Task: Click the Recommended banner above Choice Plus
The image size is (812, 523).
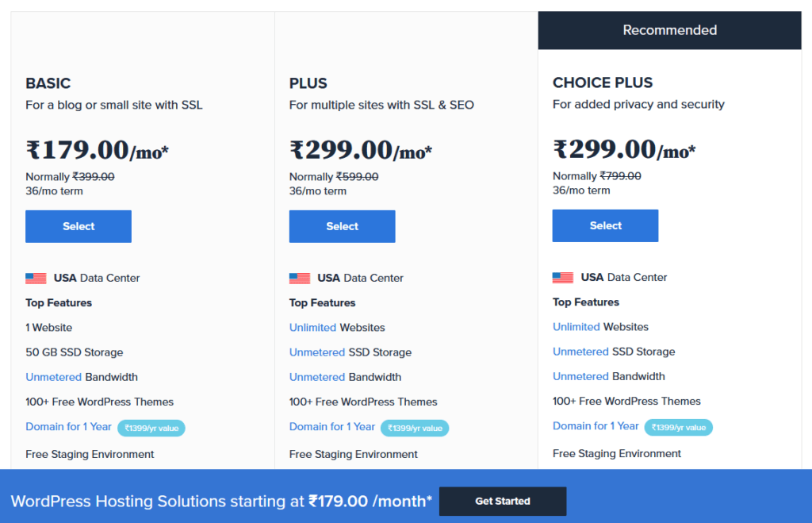Action: pos(669,29)
